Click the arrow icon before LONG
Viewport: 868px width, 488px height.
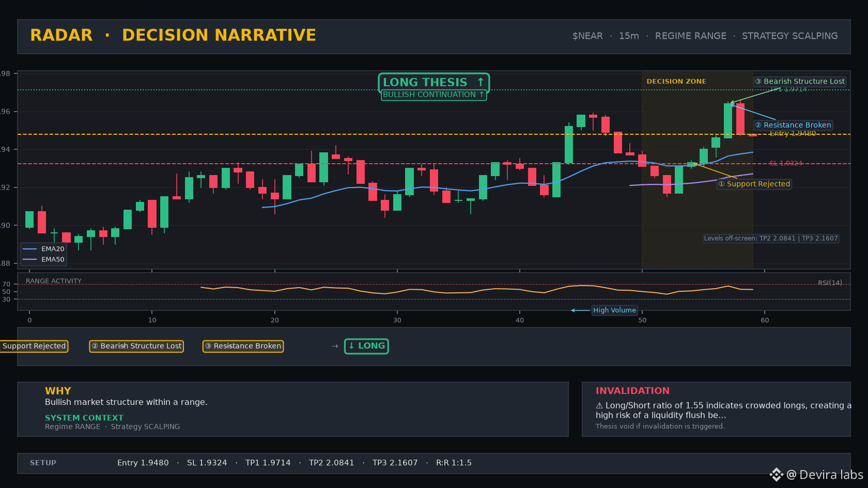(335, 346)
